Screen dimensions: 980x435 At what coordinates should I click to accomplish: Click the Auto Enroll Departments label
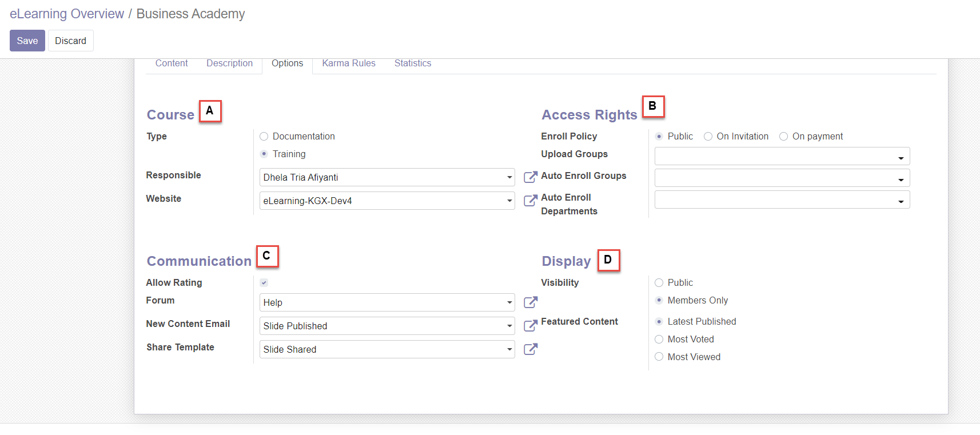pos(569,204)
